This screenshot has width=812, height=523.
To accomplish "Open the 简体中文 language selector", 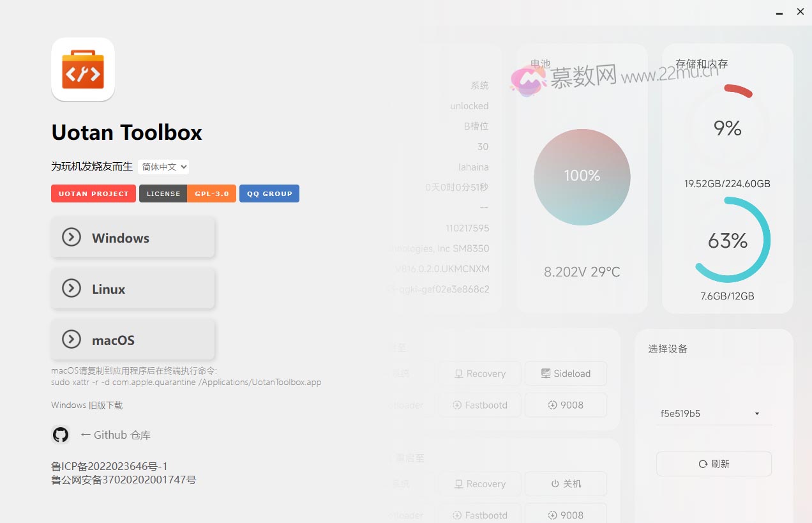I will (x=163, y=167).
